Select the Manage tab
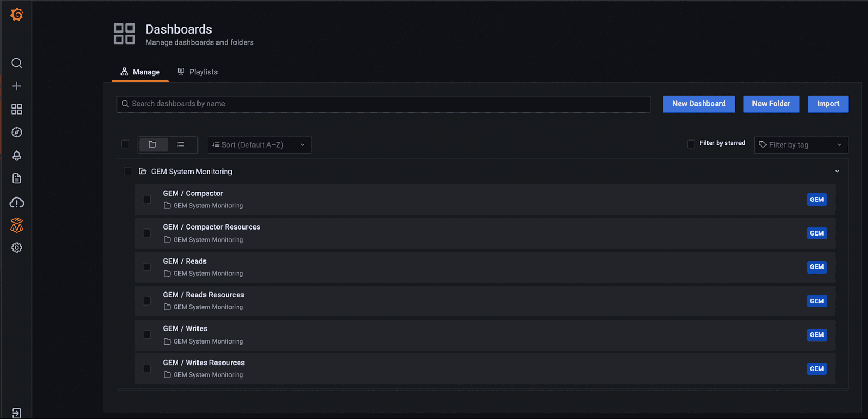The image size is (868, 419). click(x=140, y=72)
